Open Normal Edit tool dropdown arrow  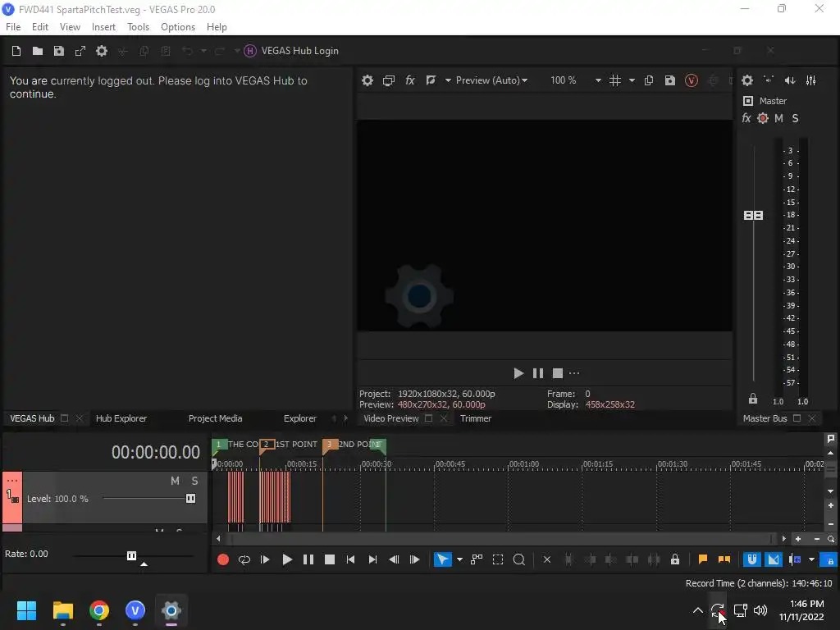click(x=459, y=559)
